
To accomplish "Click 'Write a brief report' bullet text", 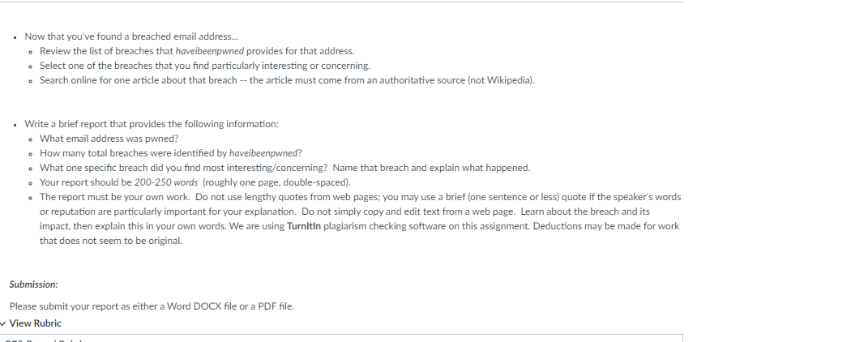I will click(x=152, y=124).
